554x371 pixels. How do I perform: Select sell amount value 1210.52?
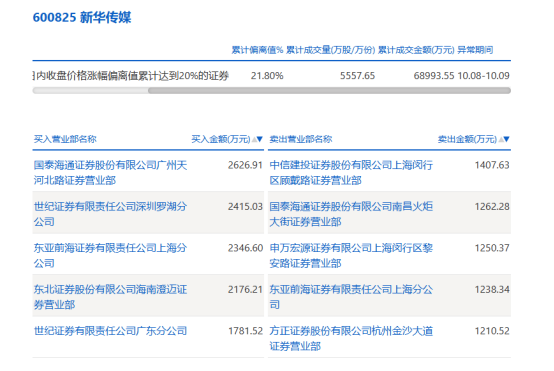pyautogui.click(x=492, y=331)
